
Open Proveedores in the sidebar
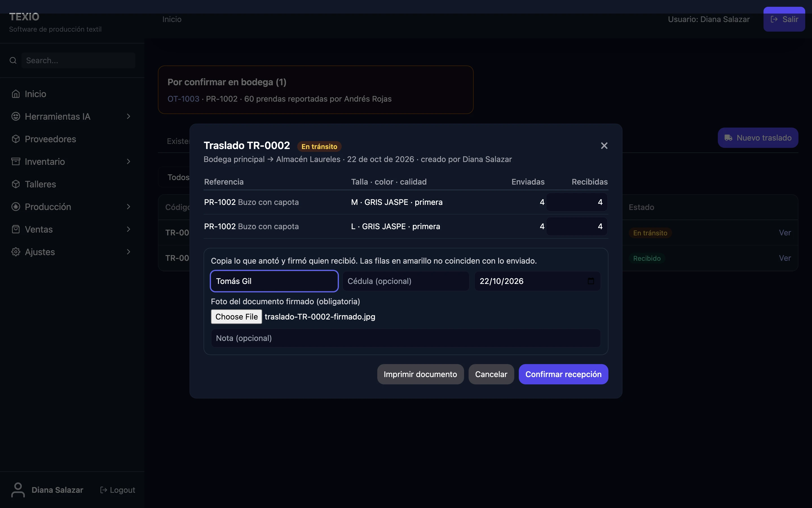pyautogui.click(x=72, y=139)
